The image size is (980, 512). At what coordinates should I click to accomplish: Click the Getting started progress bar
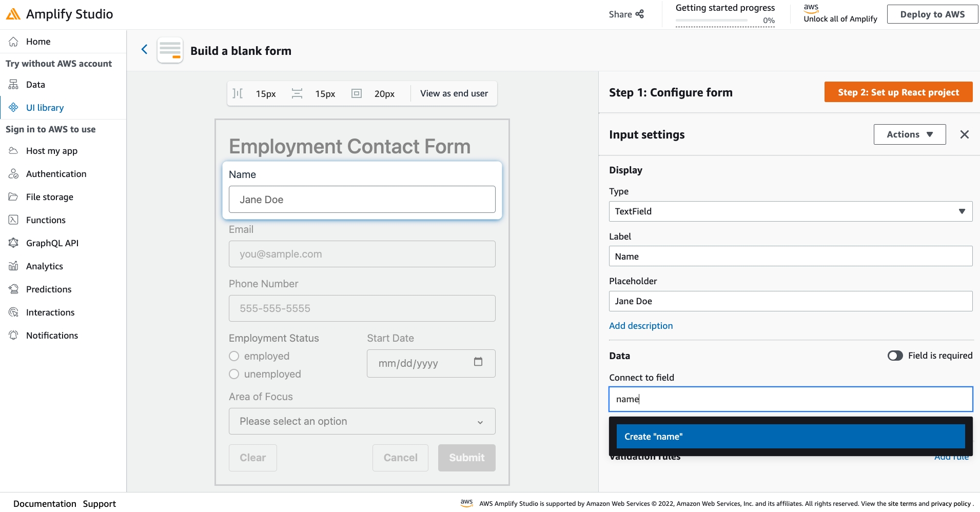[712, 21]
